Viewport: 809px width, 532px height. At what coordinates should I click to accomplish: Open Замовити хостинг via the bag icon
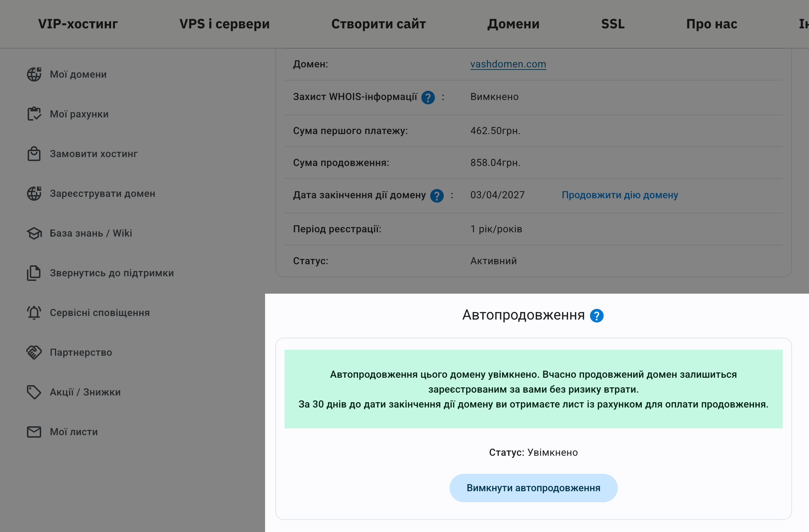[x=34, y=154]
